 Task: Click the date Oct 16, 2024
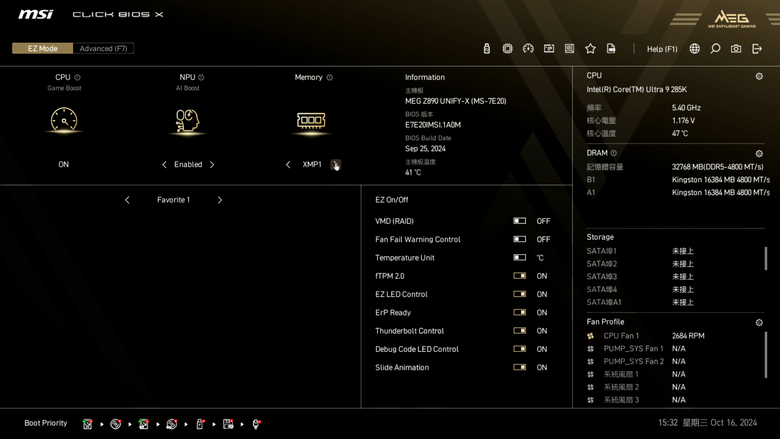coord(734,423)
